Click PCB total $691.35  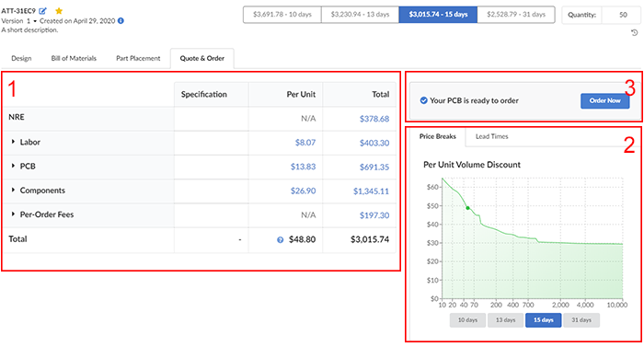pos(374,167)
